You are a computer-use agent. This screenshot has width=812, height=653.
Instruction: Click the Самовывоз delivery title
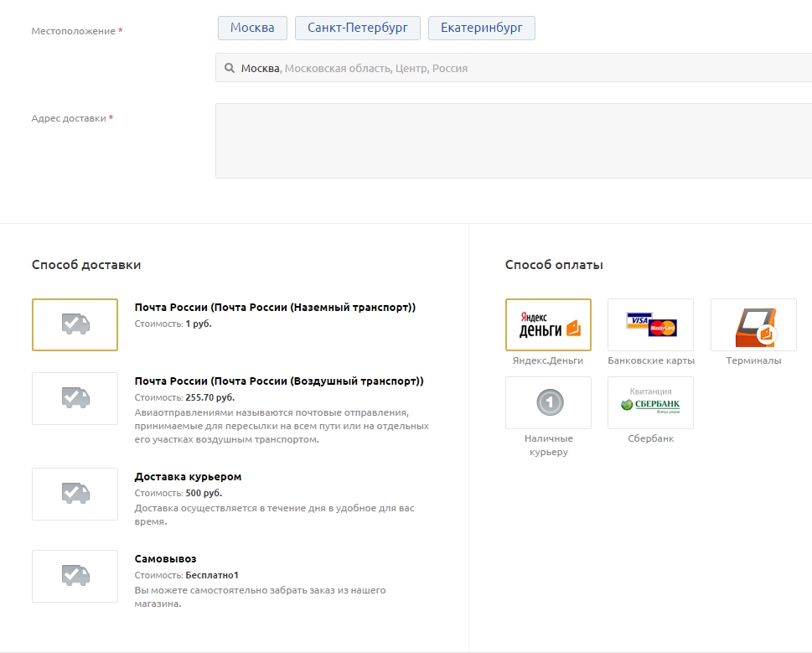tap(165, 559)
